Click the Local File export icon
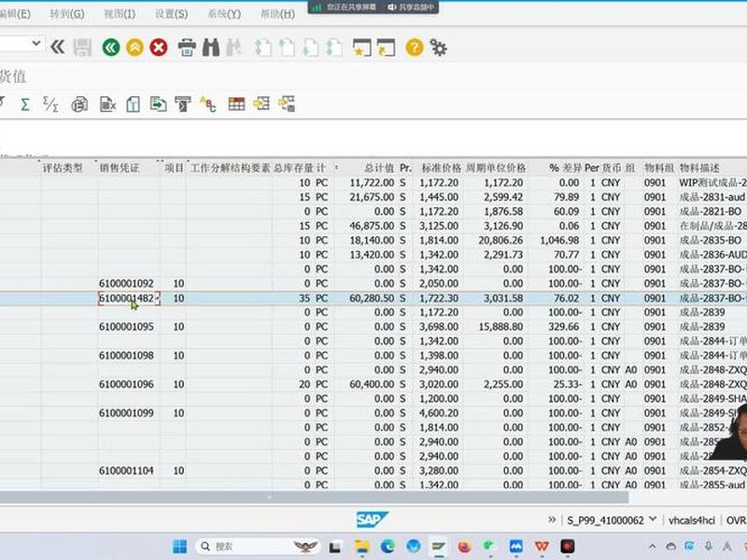The height and width of the screenshot is (560, 747). click(158, 104)
